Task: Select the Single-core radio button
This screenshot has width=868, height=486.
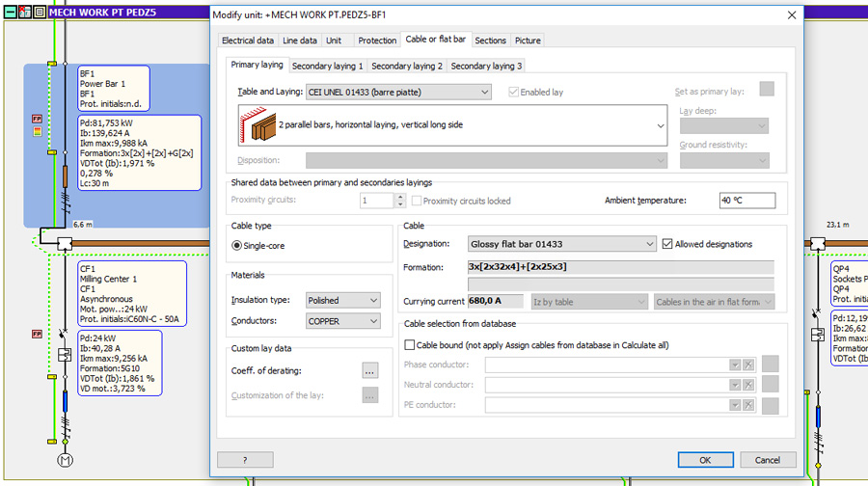Action: coord(237,246)
